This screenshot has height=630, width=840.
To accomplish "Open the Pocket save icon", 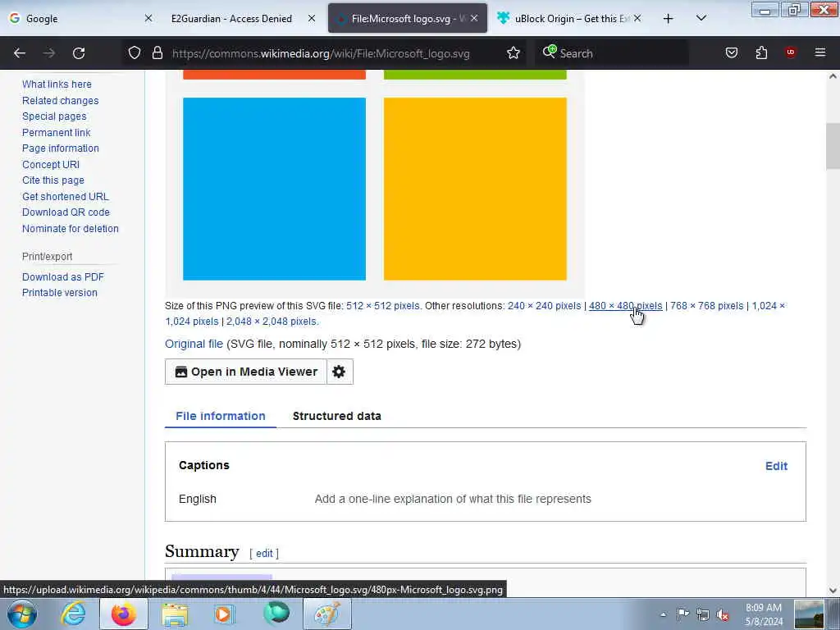I will 731,52.
